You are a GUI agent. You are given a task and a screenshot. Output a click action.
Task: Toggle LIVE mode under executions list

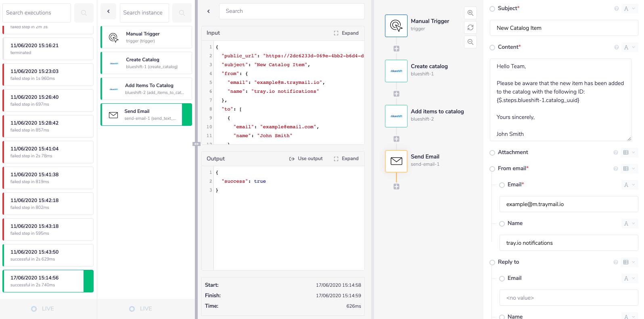tap(42, 309)
